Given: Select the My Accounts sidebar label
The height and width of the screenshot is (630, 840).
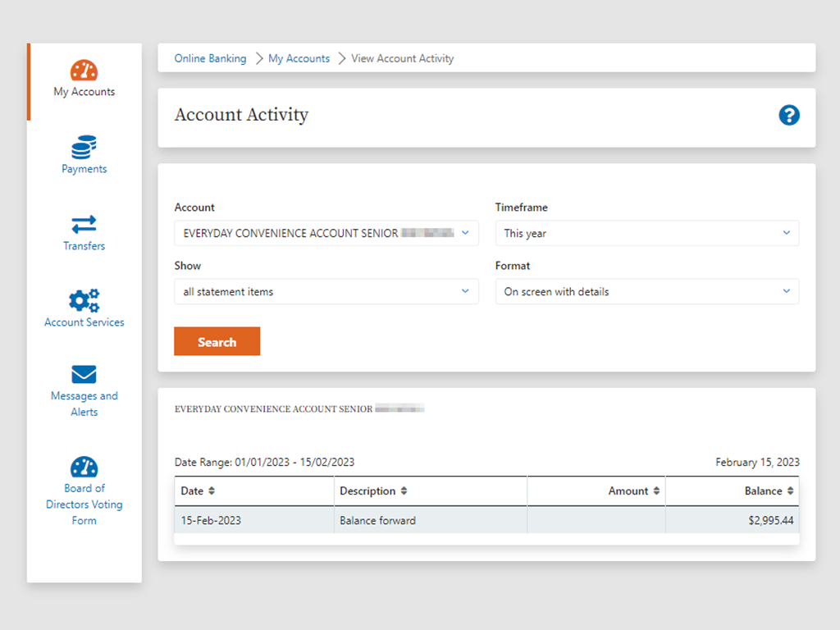Looking at the screenshot, I should coord(84,92).
